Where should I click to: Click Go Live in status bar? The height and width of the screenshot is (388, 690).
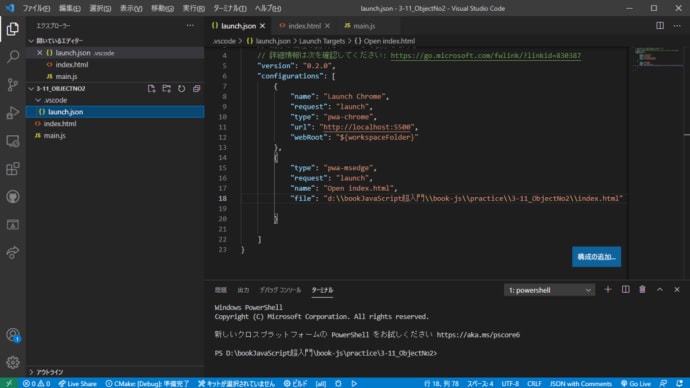click(x=635, y=383)
